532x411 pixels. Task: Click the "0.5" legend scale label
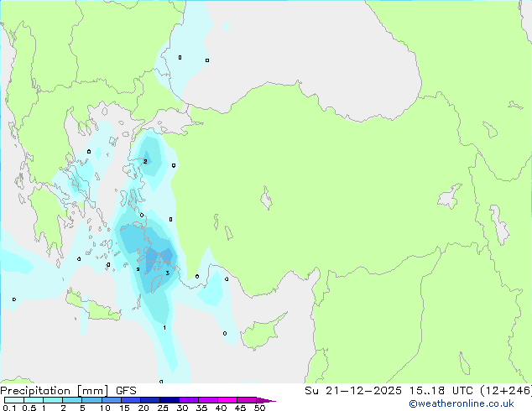[x=29, y=408]
